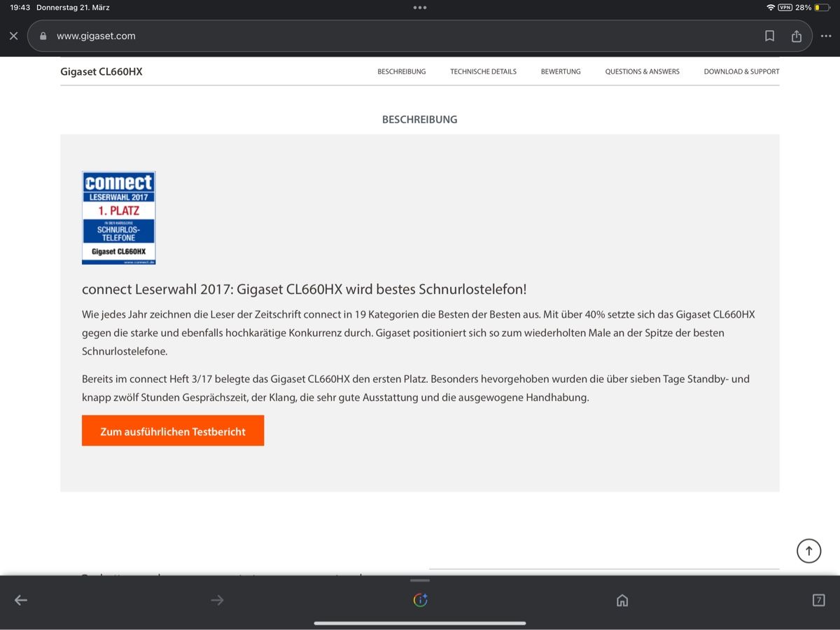Open the Beschreibung tab

[x=402, y=71]
